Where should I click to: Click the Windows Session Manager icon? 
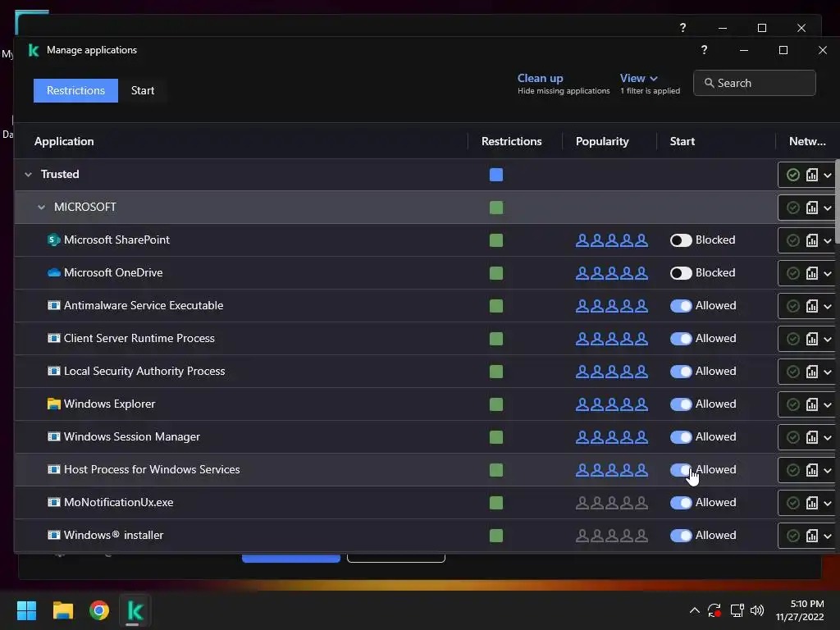coord(53,436)
